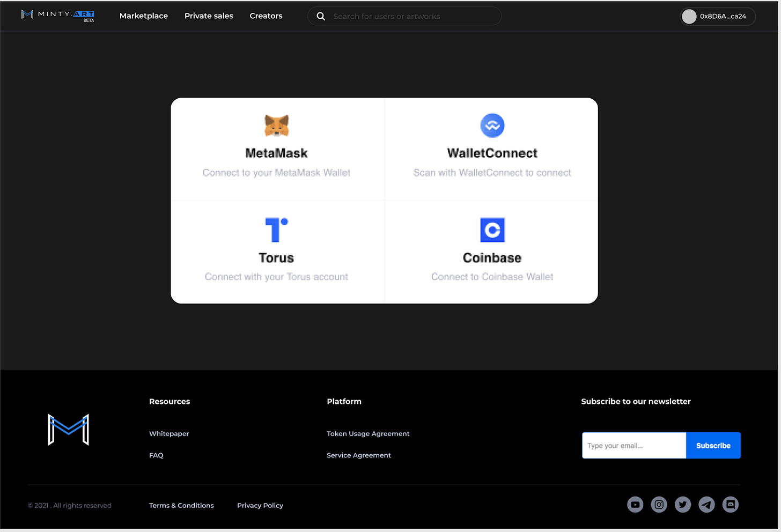
Task: Focus the newsletter email input field
Action: point(634,446)
